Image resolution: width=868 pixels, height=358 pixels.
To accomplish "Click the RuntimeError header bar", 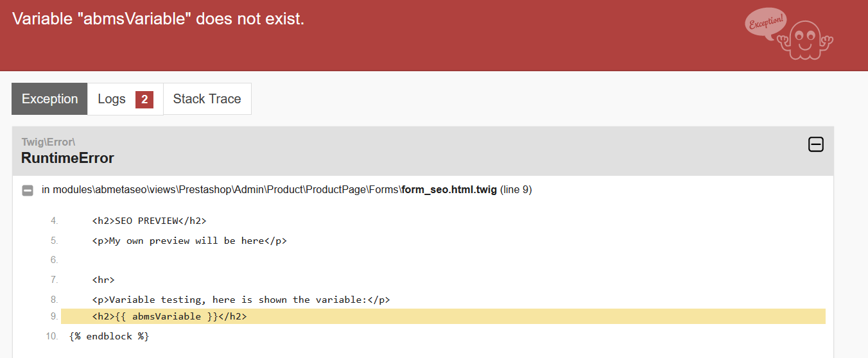I will click(x=411, y=151).
